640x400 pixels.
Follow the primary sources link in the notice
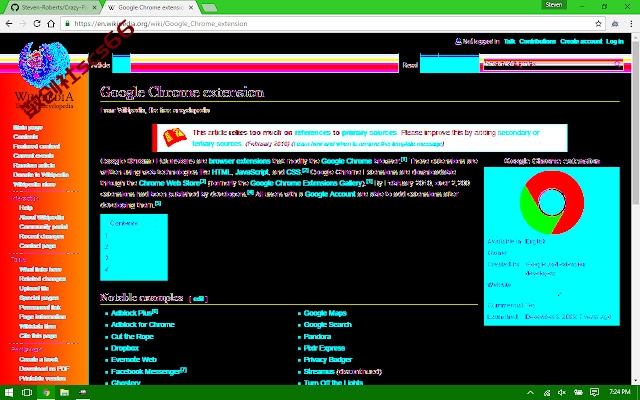[x=369, y=133]
